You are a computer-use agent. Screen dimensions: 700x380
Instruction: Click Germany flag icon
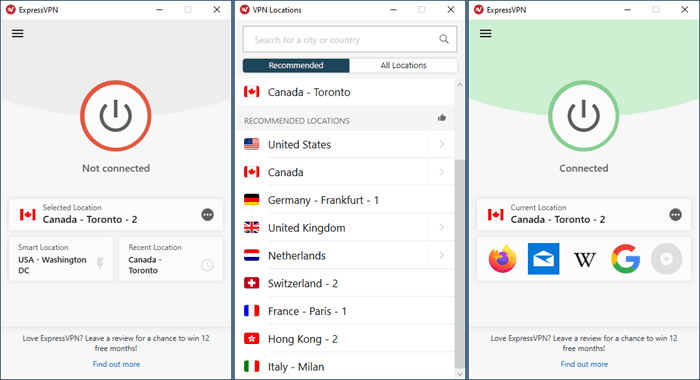(x=251, y=200)
